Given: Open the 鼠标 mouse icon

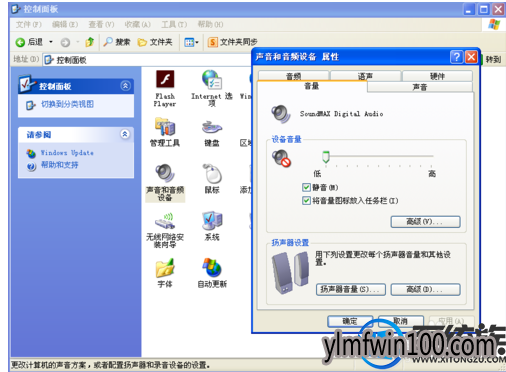Looking at the screenshot, I should tap(212, 173).
